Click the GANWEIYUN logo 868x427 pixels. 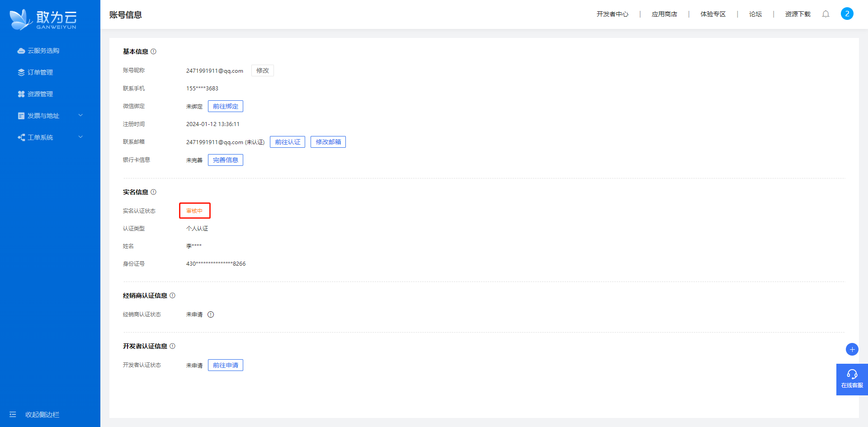coord(43,19)
